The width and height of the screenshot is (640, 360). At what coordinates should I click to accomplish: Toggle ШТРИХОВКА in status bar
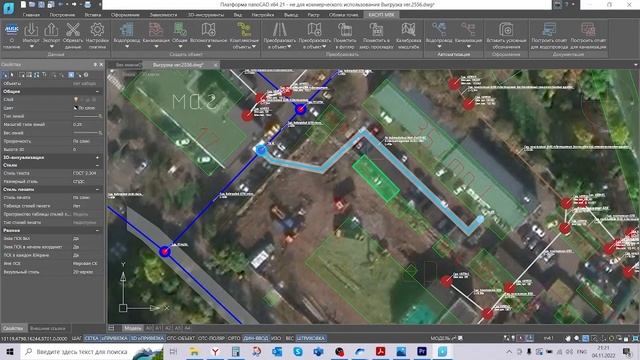point(311,338)
